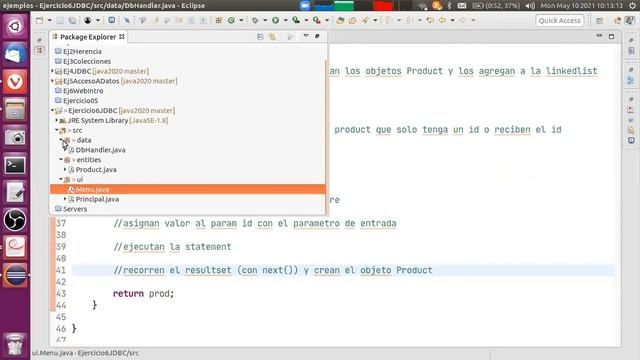Image resolution: width=640 pixels, height=360 pixels.
Task: Collapse the Ejercicio6JDBC project
Action: click(x=53, y=110)
